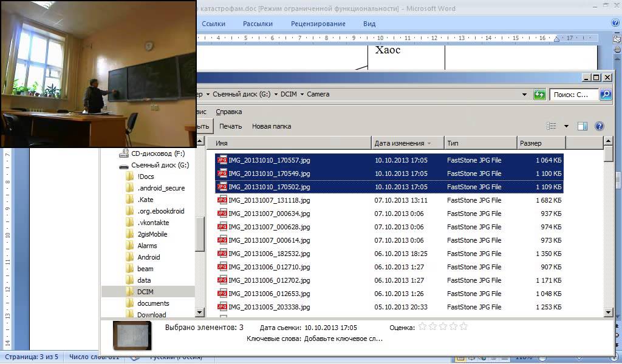Open the Explorer help question mark icon
Image resolution: width=622 pixels, height=364 pixels.
click(x=600, y=126)
